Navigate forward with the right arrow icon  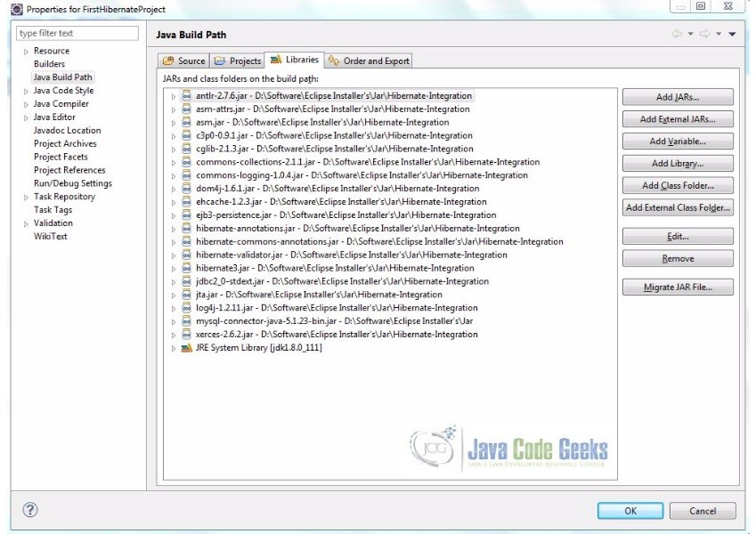[705, 34]
